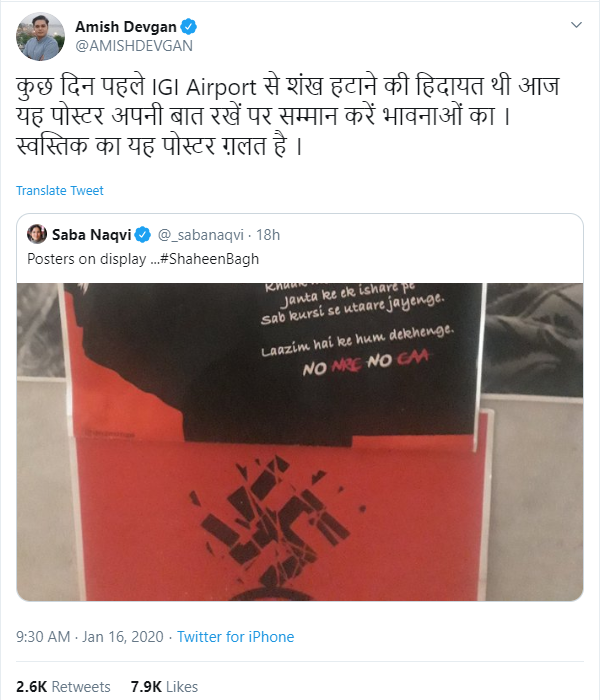The height and width of the screenshot is (700, 602).
Task: Click Amish Devgan's verified badge
Action: point(188,27)
